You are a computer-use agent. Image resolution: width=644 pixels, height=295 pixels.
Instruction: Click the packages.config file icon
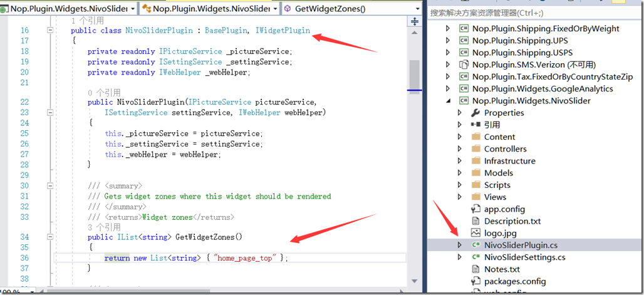pos(475,281)
